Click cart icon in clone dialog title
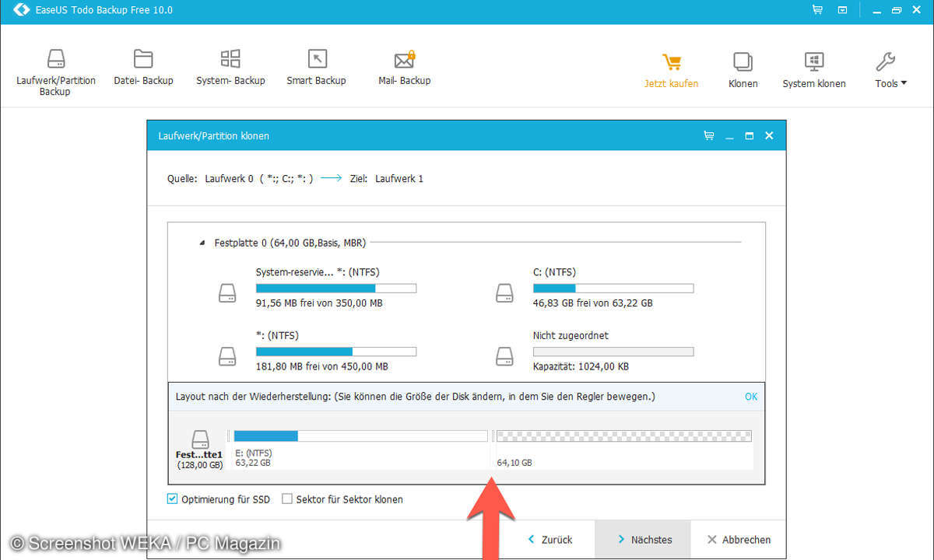The width and height of the screenshot is (934, 560). 708,135
